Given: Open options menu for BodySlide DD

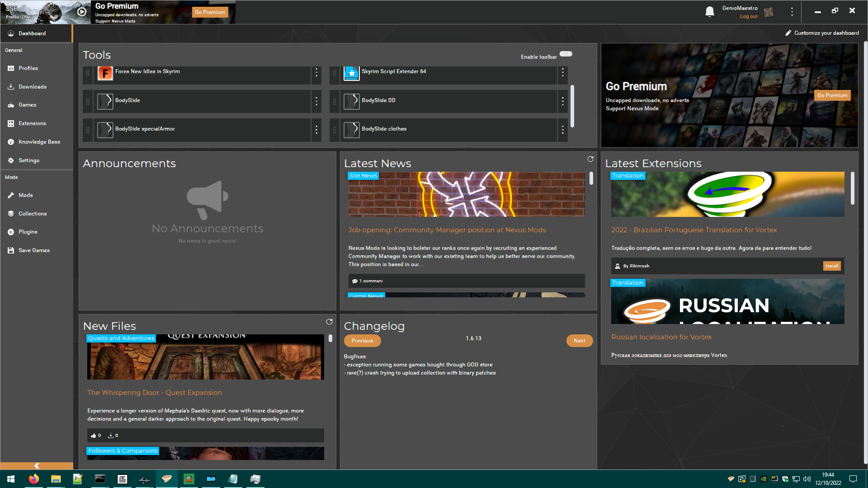Looking at the screenshot, I should tap(562, 101).
